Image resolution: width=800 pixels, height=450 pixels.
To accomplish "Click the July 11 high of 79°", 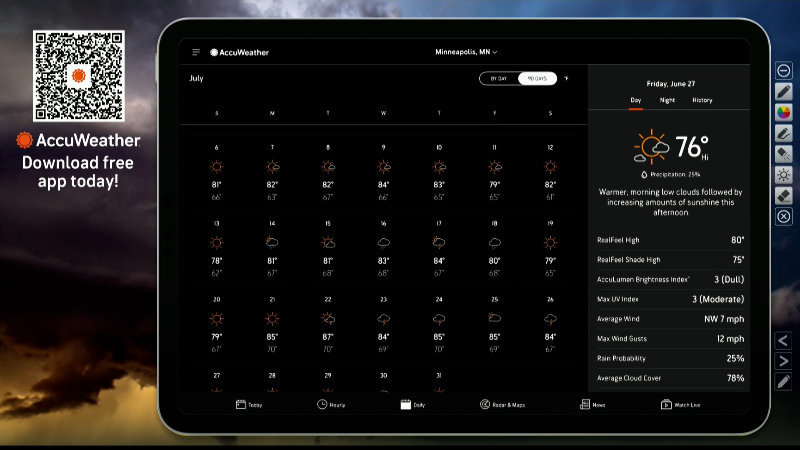I will click(x=494, y=185).
